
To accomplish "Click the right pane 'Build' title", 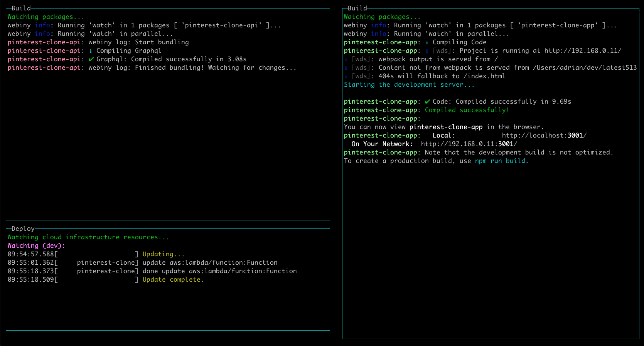I will click(357, 8).
